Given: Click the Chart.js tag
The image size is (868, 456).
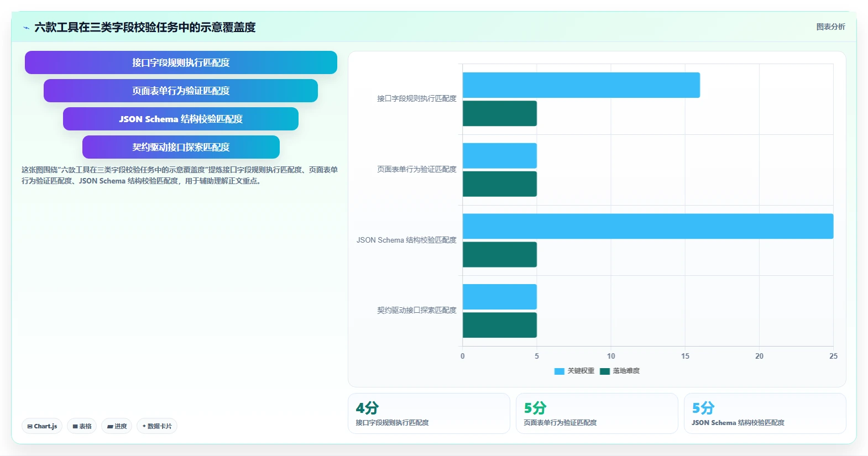Looking at the screenshot, I should [x=42, y=426].
